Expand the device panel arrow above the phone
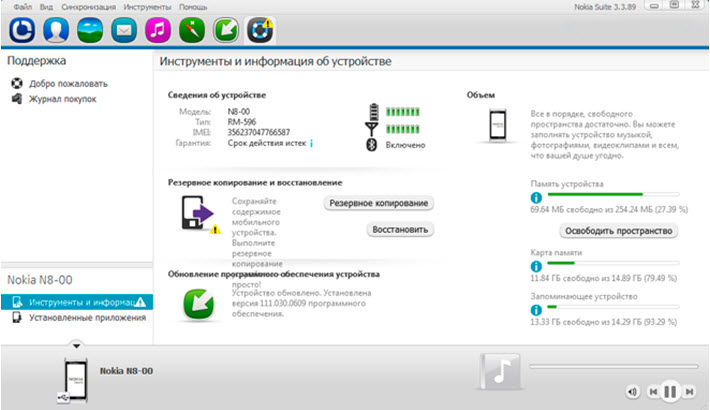Image resolution: width=710 pixels, height=410 pixels. click(x=77, y=346)
